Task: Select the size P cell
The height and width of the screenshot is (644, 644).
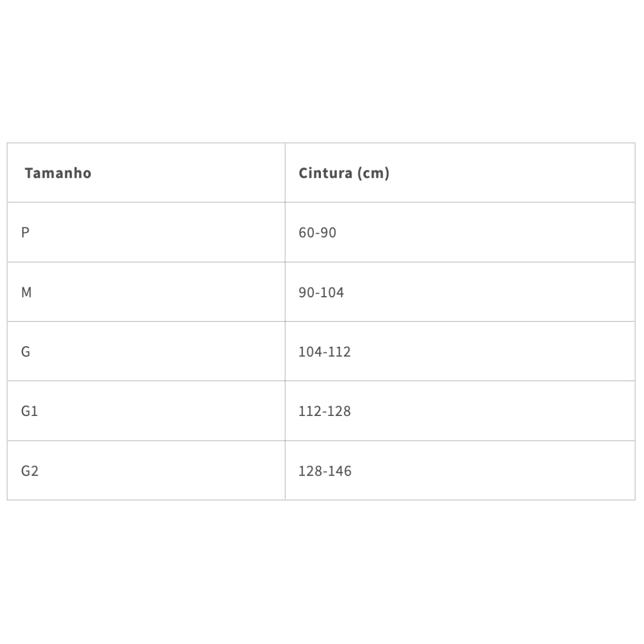Action: (146, 232)
